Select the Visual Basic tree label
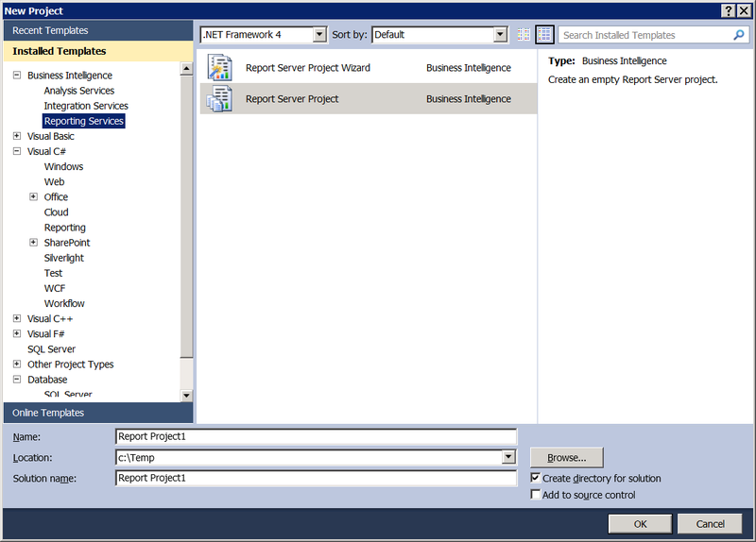The height and width of the screenshot is (542, 756). [51, 136]
